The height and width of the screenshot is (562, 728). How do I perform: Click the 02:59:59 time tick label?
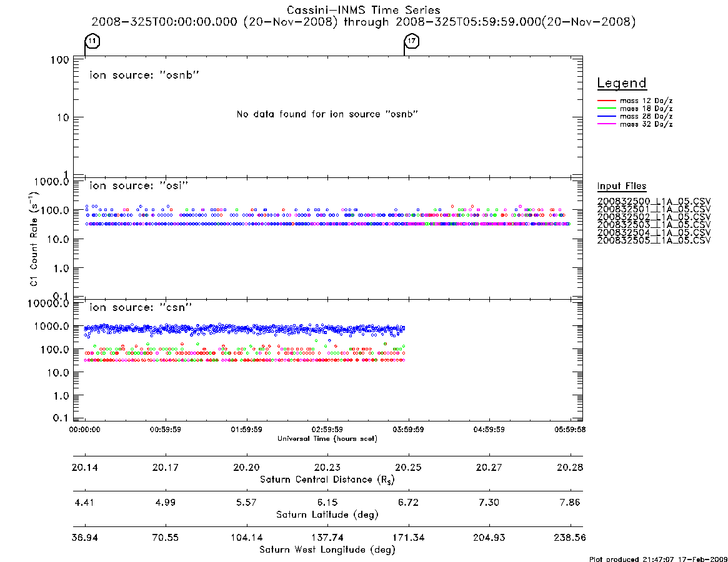coord(327,430)
